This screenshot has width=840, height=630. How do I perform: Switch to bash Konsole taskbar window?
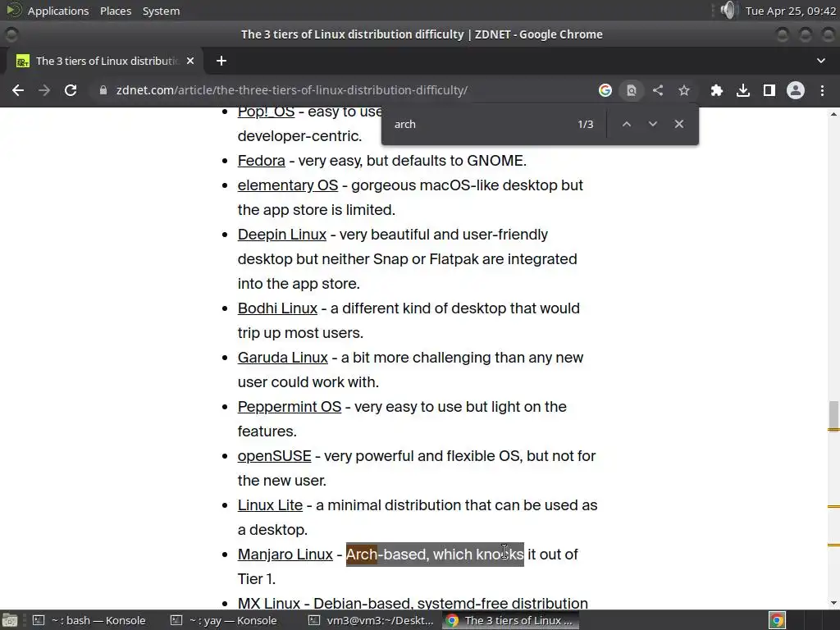(89, 620)
